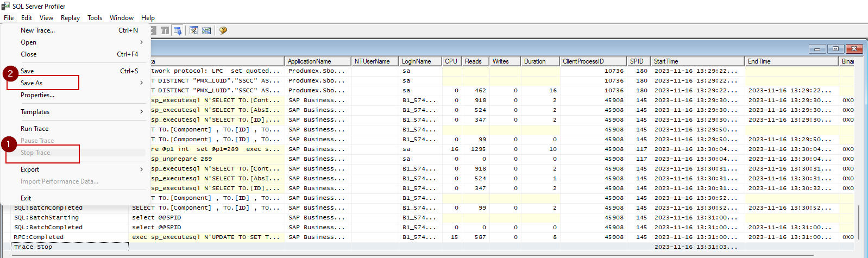
Task: Click the yellow Help question mark icon
Action: click(x=223, y=30)
